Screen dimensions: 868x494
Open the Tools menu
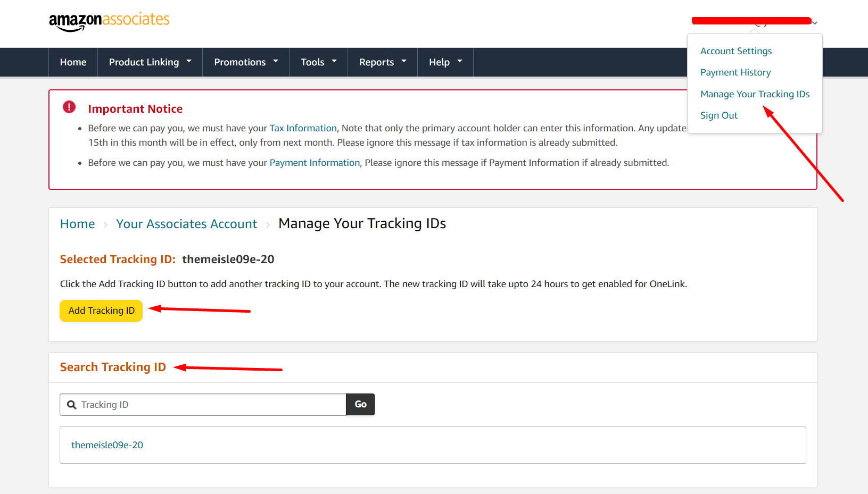pos(318,62)
